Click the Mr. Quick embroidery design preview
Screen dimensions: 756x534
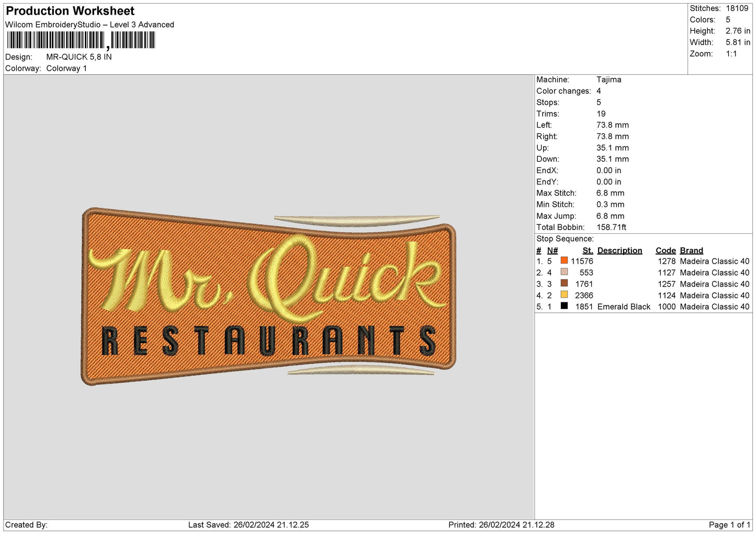pos(268,297)
